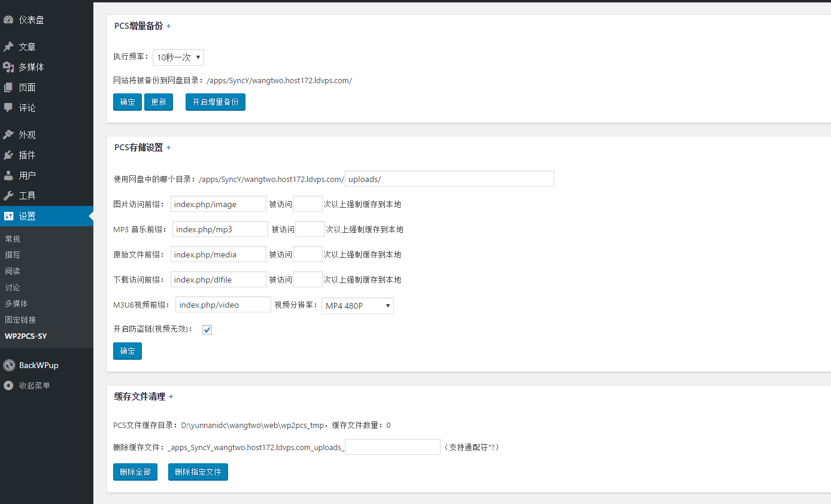Click the media icon beside 多媒体
This screenshot has width=831, height=504.
point(8,67)
